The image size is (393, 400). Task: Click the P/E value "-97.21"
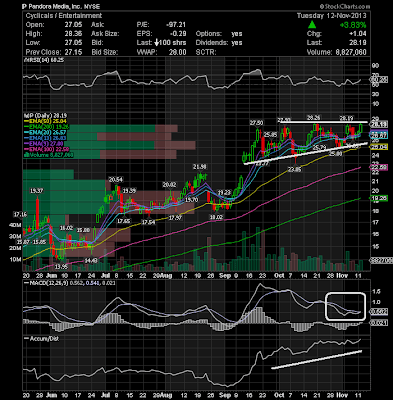[176, 25]
